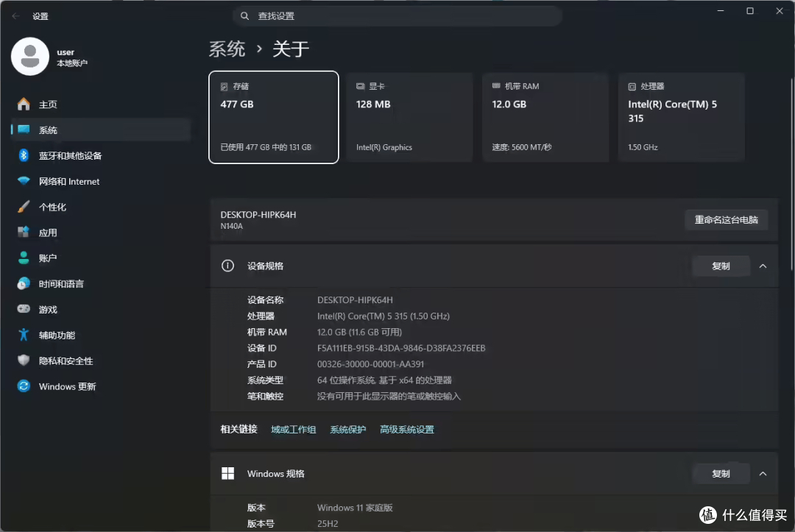
Task: Open 主页 in the sidebar
Action: pos(100,104)
